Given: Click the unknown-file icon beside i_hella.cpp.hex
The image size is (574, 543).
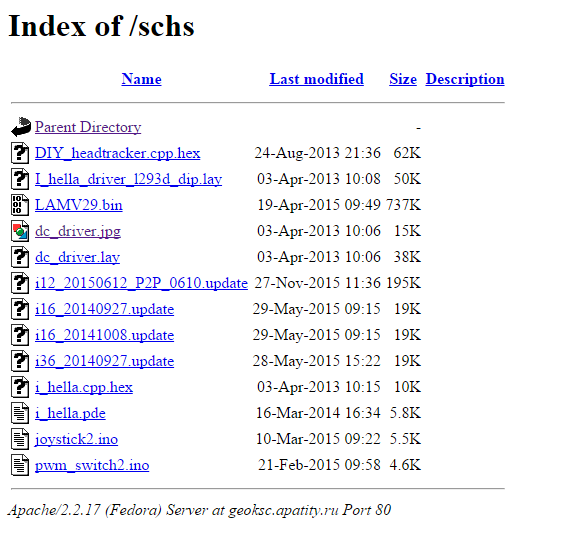Looking at the screenshot, I should (x=20, y=387).
